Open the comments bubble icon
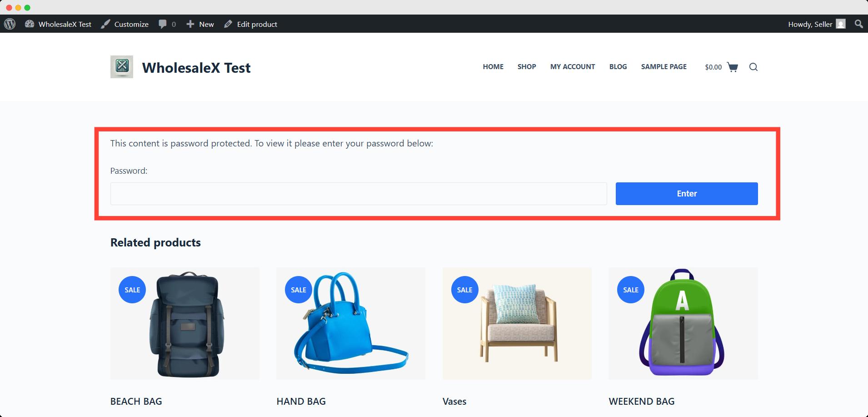Viewport: 868px width, 417px height. (x=162, y=24)
